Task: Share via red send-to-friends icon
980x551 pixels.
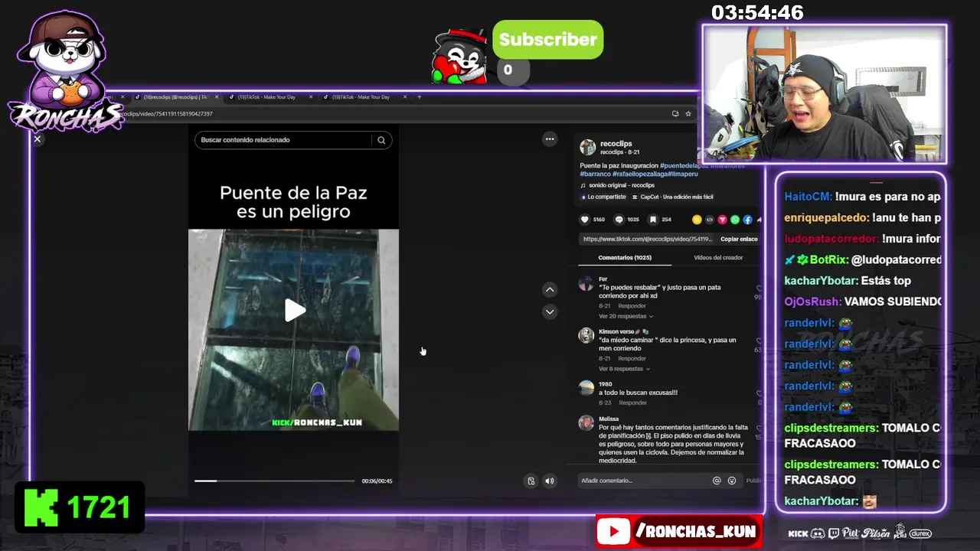Action: pos(722,220)
